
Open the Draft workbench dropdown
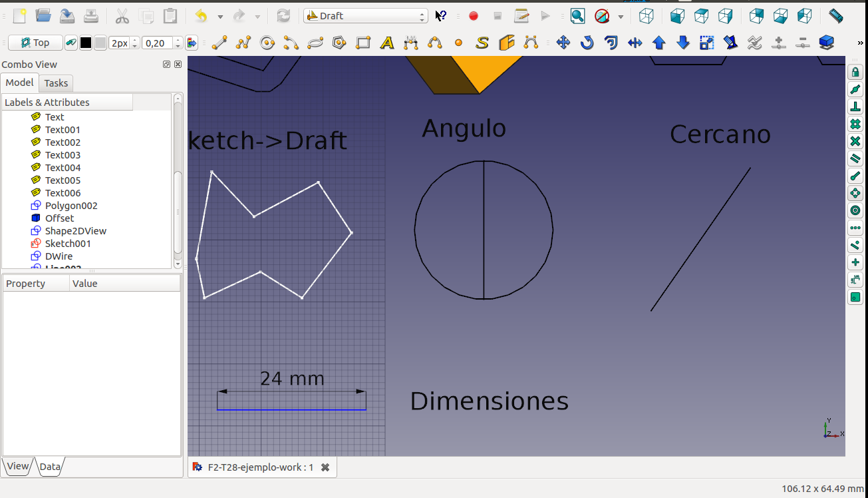(x=365, y=16)
